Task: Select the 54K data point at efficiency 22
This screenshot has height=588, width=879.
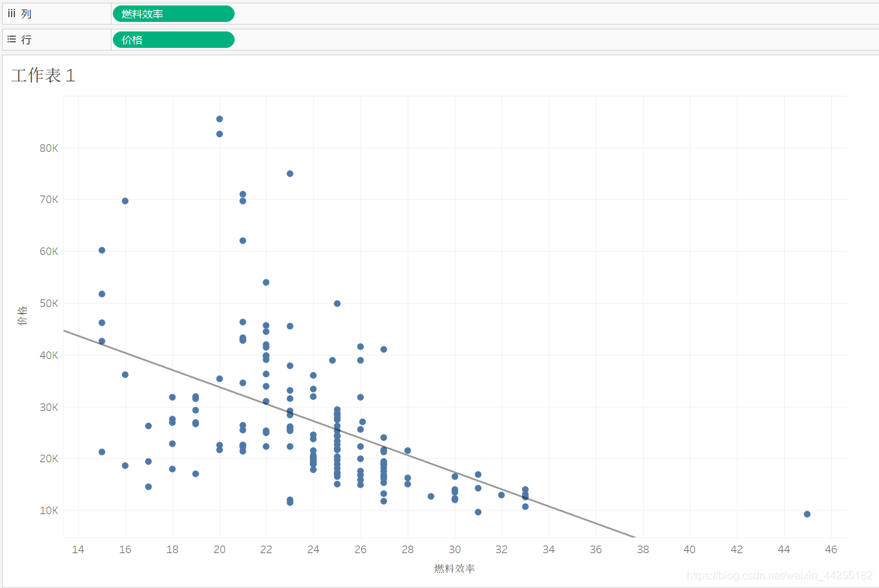Action: click(266, 282)
